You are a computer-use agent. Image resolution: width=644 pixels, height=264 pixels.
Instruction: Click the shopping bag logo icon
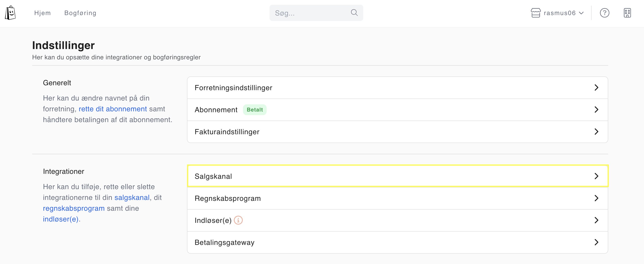(10, 13)
